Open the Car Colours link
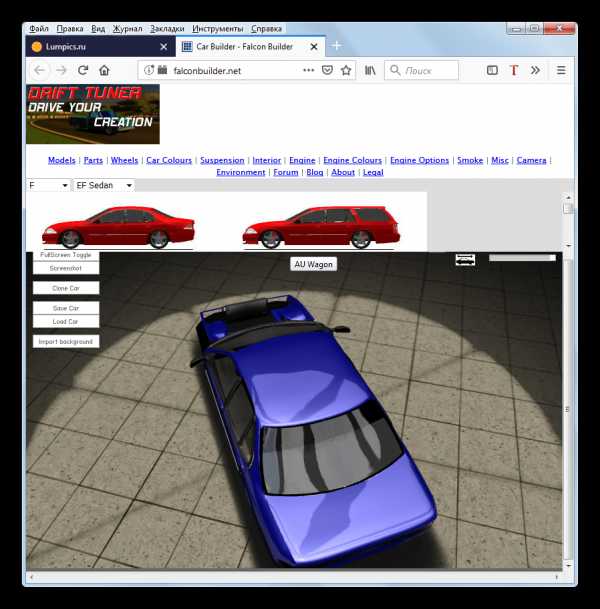 coord(169,160)
